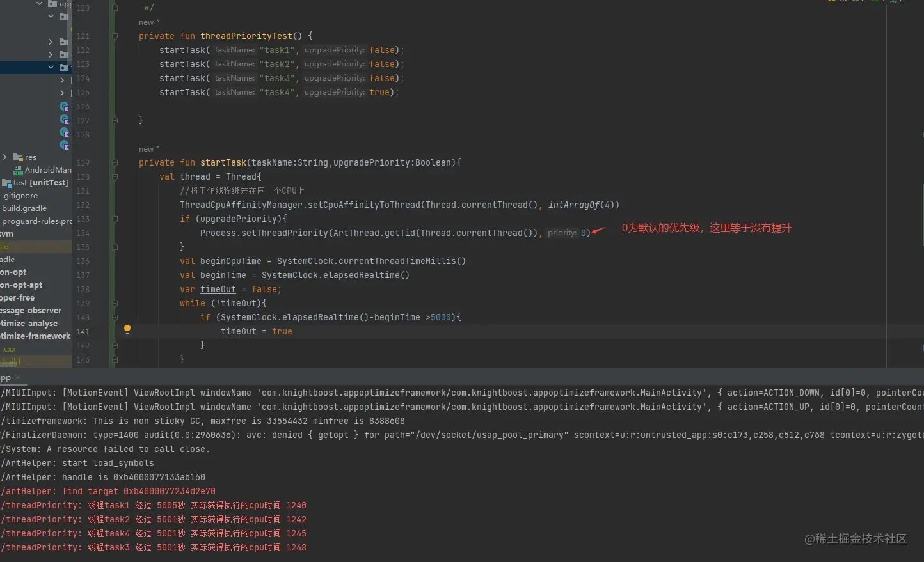Viewport: 924px width, 562px height.
Task: Click 'priority:' inlay hint on line 134
Action: pos(562,233)
